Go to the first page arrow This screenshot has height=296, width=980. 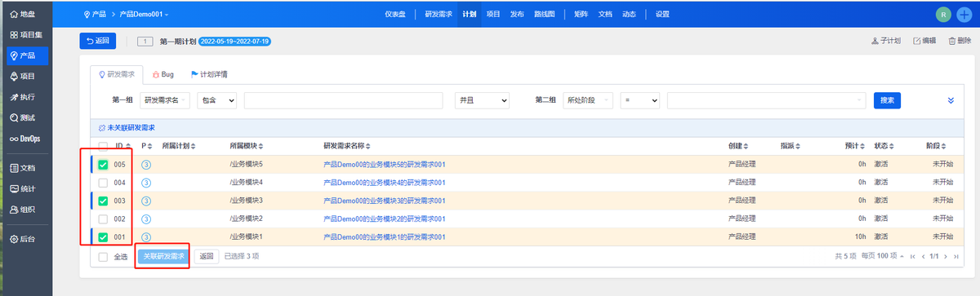tap(912, 256)
